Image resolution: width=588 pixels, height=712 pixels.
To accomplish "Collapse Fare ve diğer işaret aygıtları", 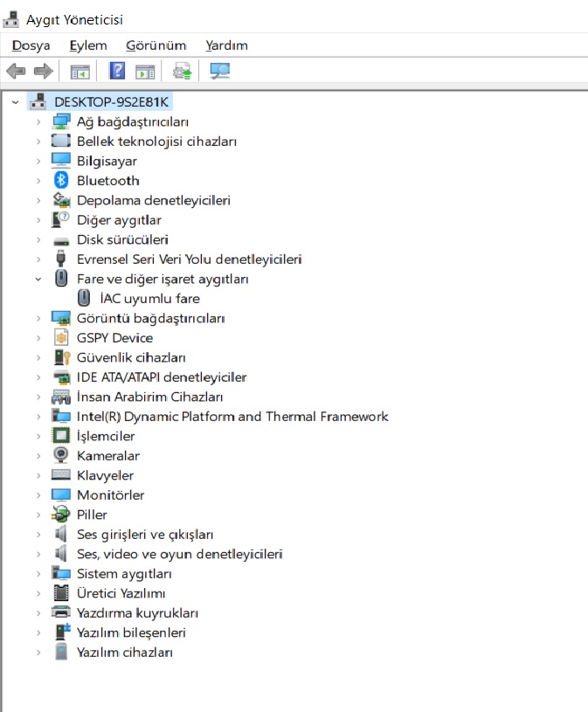I will click(x=38, y=279).
